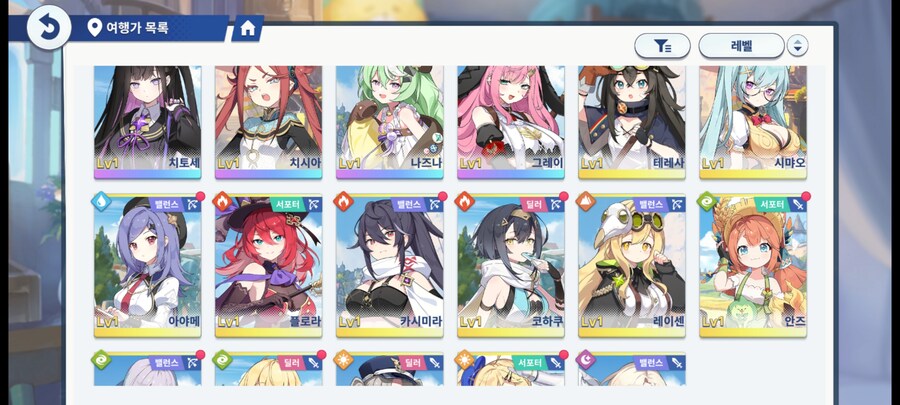The width and height of the screenshot is (900, 405).
Task: Open the 테레사 character card
Action: click(632, 122)
